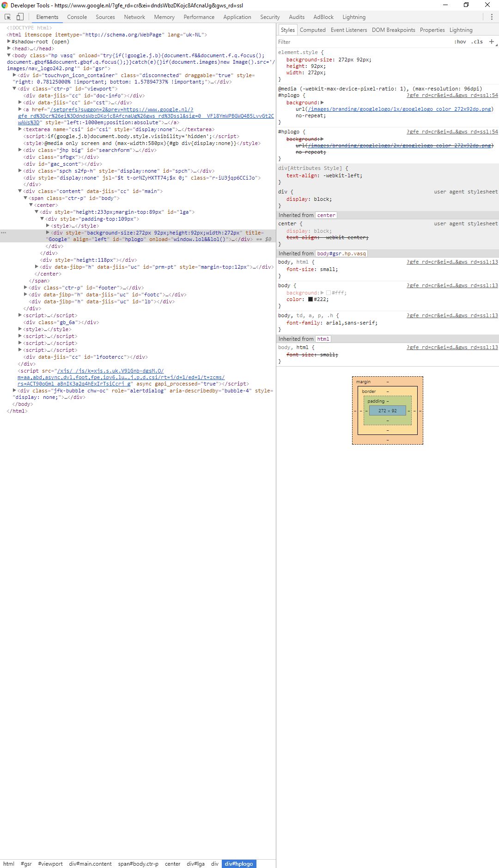This screenshot has height=868, width=499.
Task: Switch to the Memory tab
Action: pos(164,17)
